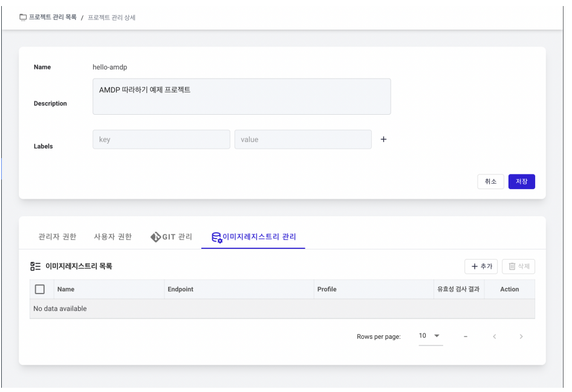Screen dimensions: 572x392
Task: Click the folder icon in breadcrumb
Action: click(23, 17)
